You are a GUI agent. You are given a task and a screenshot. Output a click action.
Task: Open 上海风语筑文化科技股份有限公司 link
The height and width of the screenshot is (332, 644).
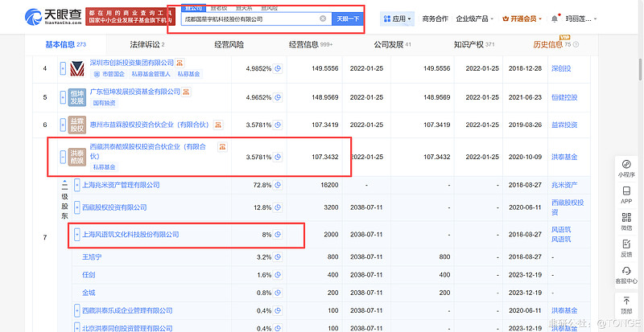130,235
